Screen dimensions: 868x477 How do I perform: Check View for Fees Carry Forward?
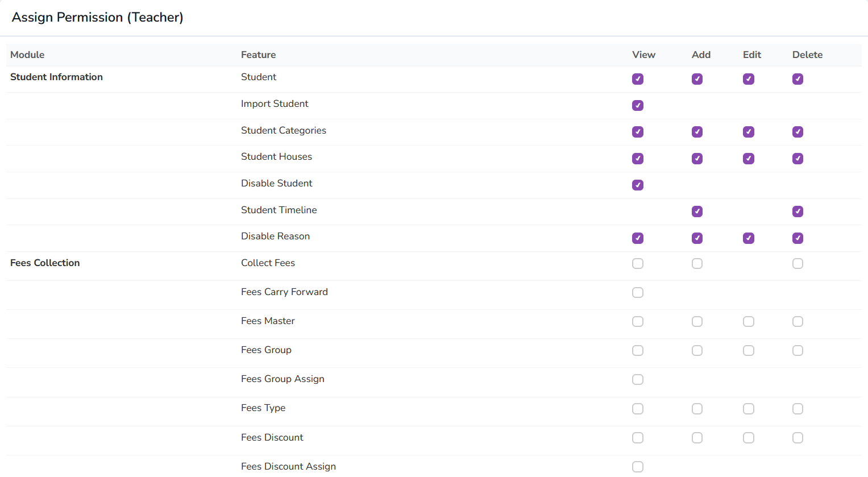point(638,293)
